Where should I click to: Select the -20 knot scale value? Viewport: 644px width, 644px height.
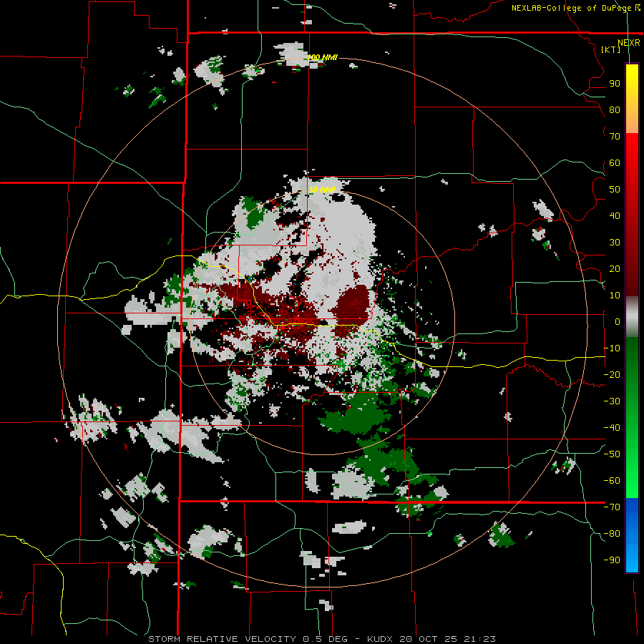[x=612, y=375]
